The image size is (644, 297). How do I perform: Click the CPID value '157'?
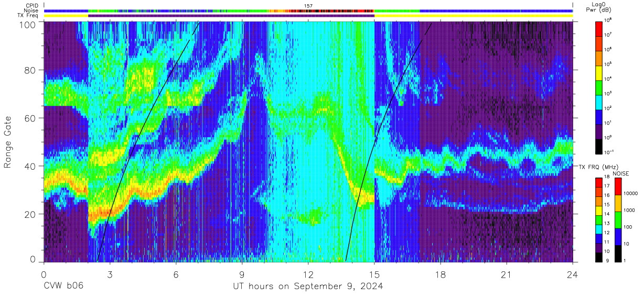tap(308, 6)
